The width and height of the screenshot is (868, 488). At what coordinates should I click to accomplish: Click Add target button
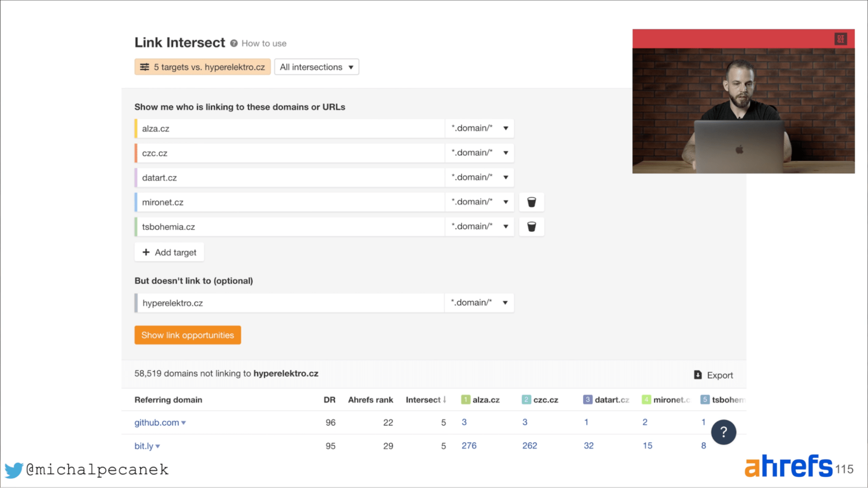pyautogui.click(x=169, y=252)
